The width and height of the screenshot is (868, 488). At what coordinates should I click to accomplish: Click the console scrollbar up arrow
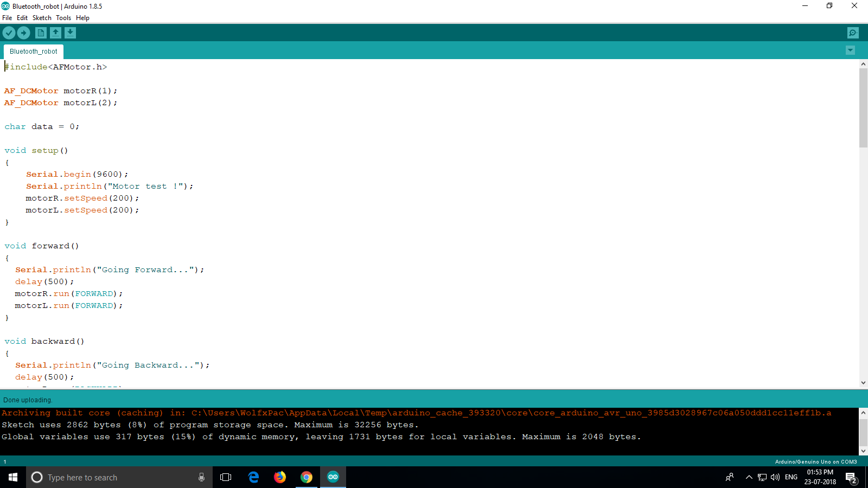(863, 413)
